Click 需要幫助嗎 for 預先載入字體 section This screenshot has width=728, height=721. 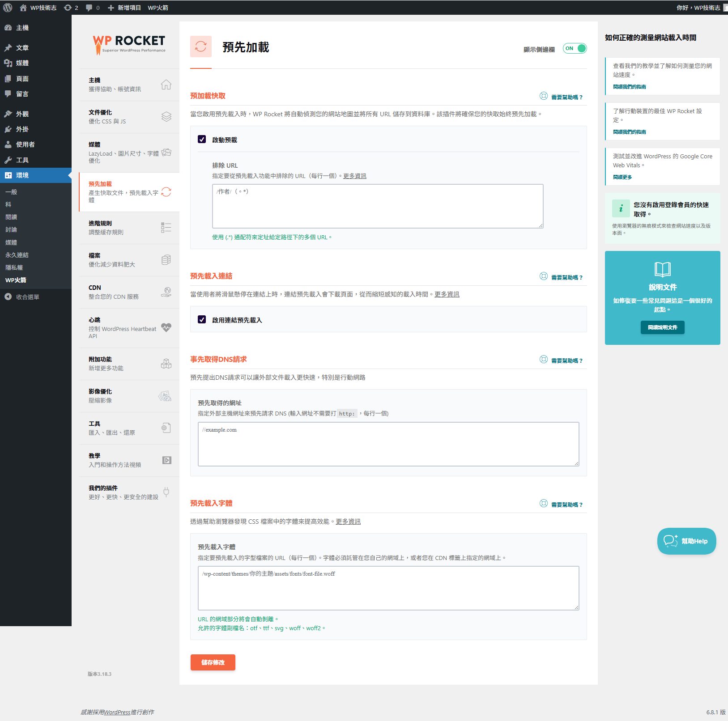(x=561, y=504)
